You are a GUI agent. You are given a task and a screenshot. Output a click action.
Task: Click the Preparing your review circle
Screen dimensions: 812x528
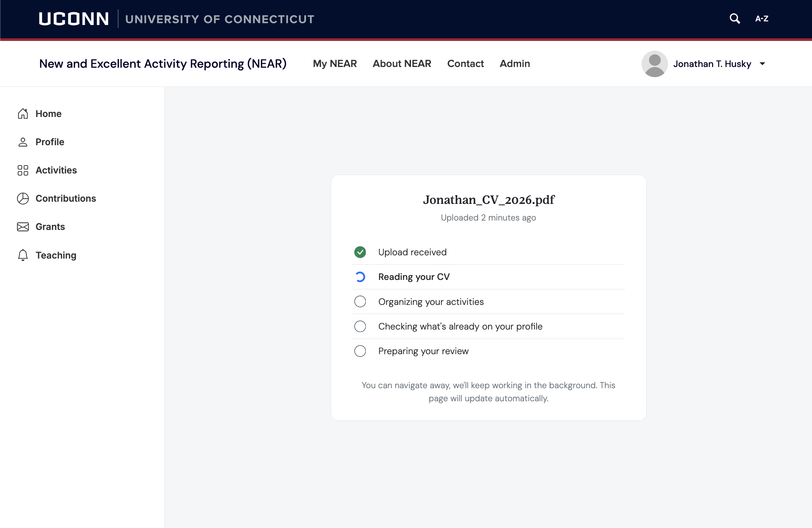pyautogui.click(x=360, y=351)
